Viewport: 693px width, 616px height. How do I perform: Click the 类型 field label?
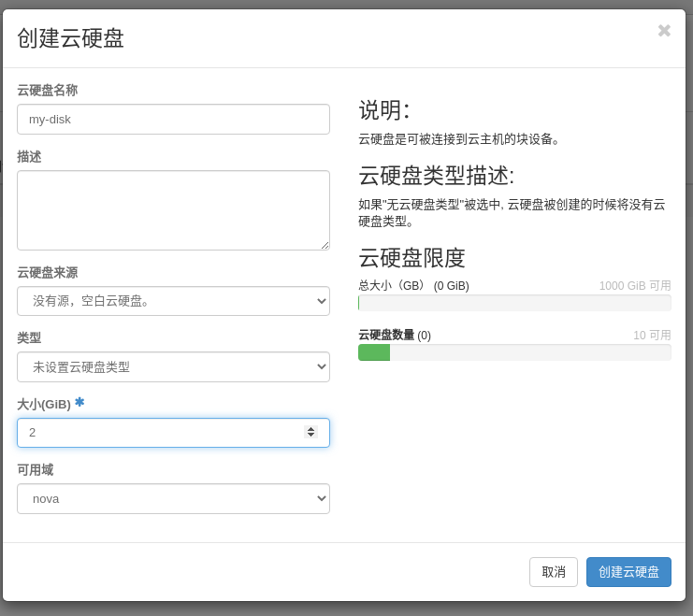pyautogui.click(x=29, y=338)
